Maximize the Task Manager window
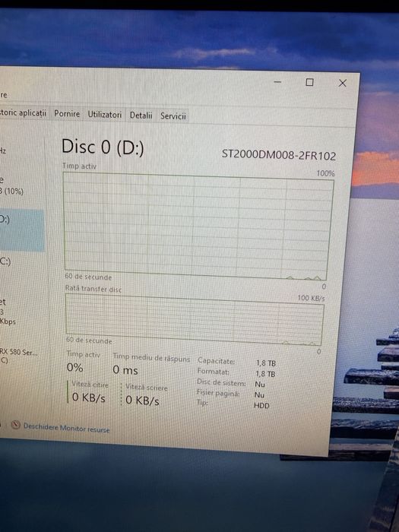The image size is (399, 532). click(x=309, y=82)
